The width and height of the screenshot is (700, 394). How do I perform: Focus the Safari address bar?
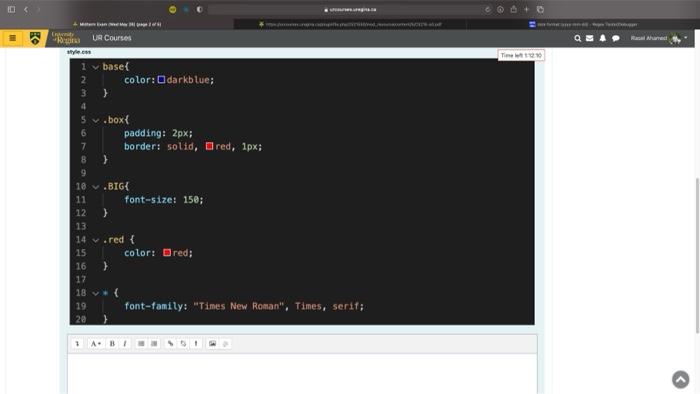[x=350, y=9]
